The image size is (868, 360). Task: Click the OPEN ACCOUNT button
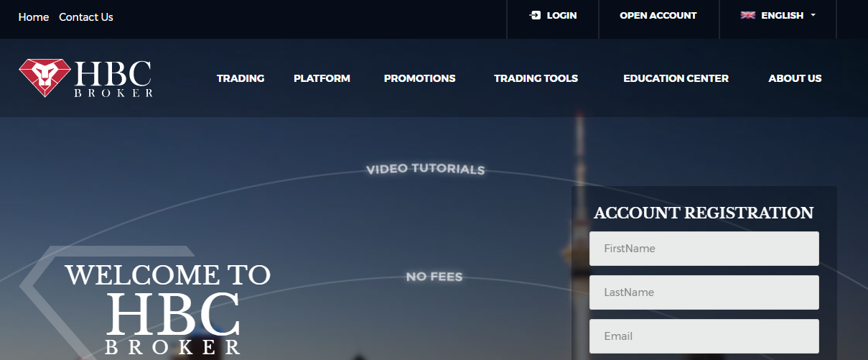point(658,15)
